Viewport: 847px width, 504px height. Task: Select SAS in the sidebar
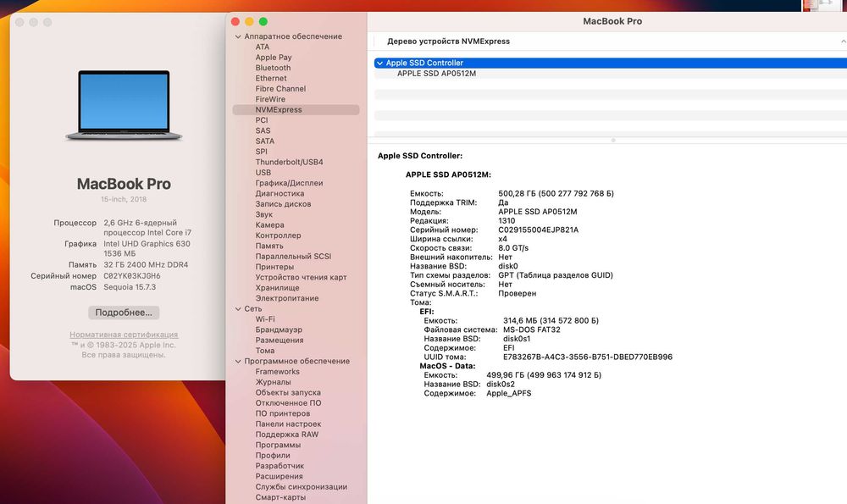point(263,130)
